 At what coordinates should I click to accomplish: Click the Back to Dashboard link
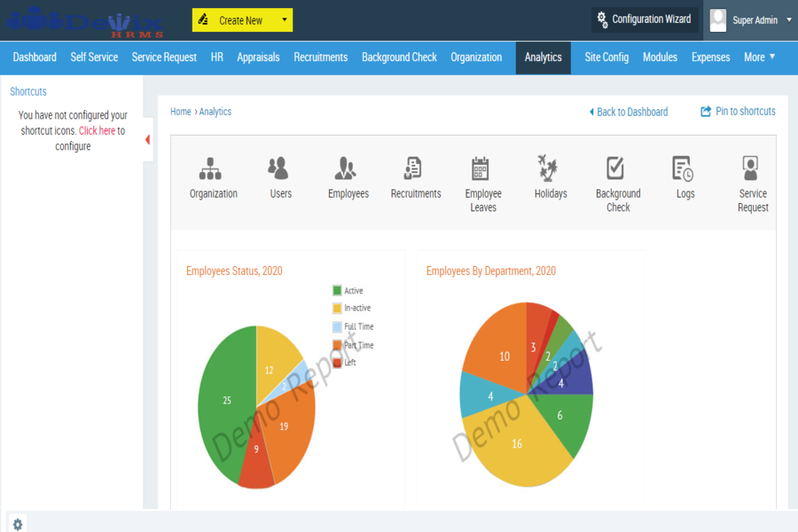(629, 112)
